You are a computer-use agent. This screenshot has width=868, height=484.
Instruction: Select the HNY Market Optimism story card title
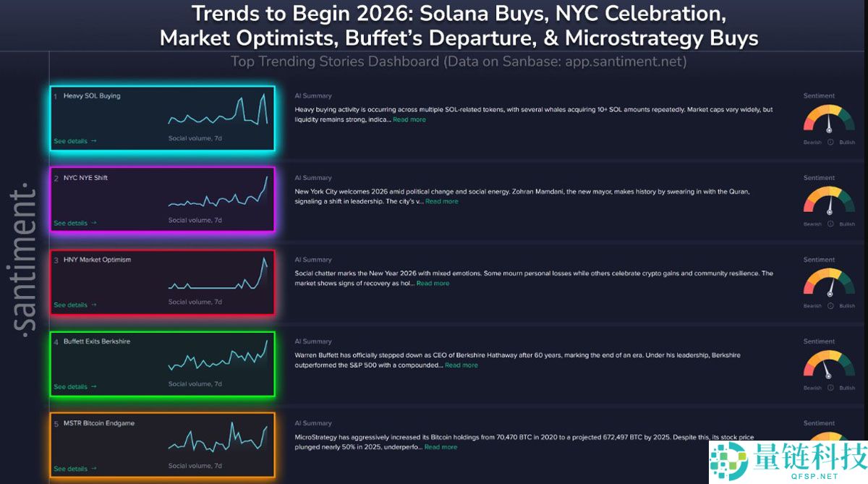(97, 260)
